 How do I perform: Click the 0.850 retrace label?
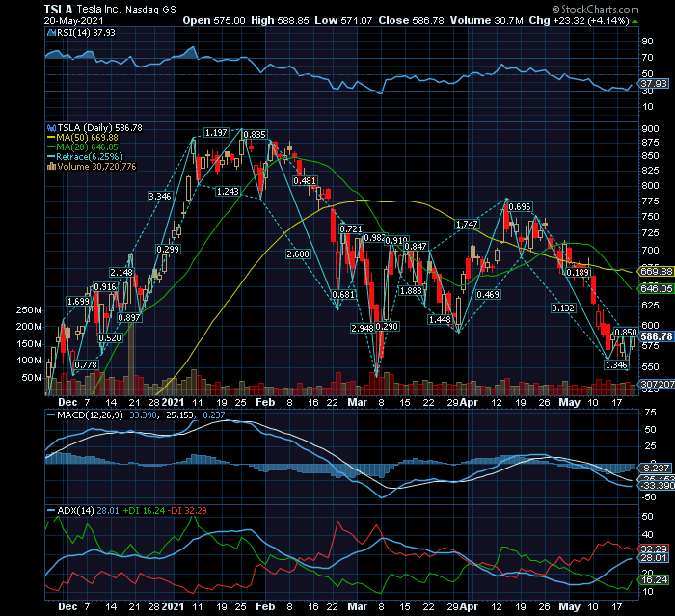pos(626,333)
